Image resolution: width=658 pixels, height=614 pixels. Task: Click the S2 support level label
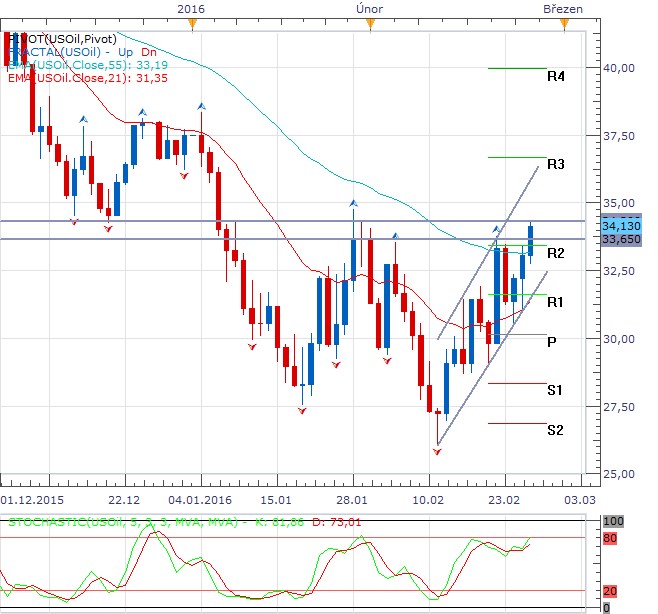click(555, 430)
